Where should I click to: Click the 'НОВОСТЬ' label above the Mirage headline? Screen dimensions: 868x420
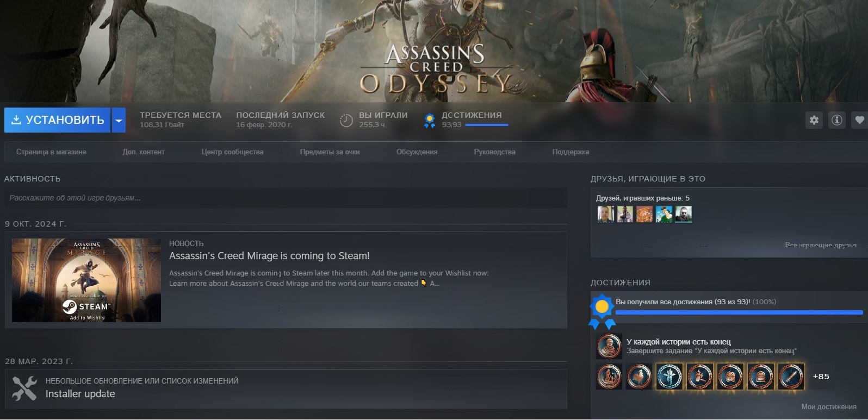[x=187, y=243]
